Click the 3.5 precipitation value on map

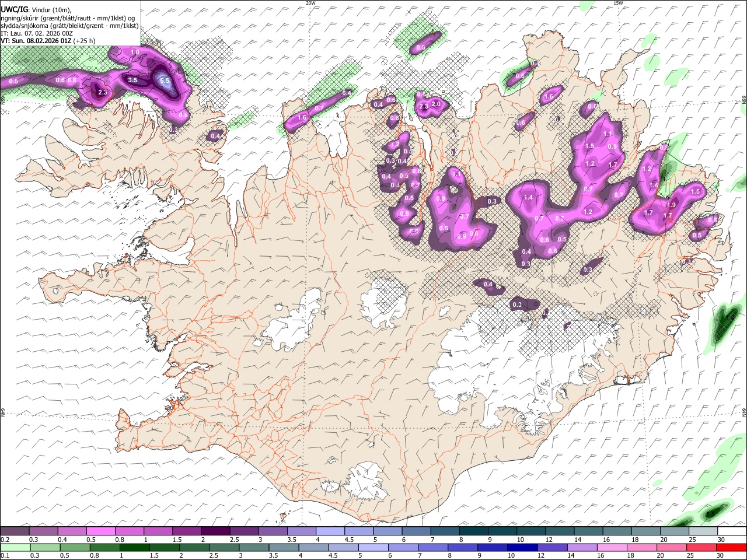coord(132,80)
